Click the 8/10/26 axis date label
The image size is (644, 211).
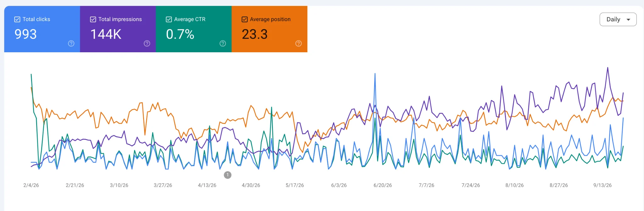[x=514, y=185]
